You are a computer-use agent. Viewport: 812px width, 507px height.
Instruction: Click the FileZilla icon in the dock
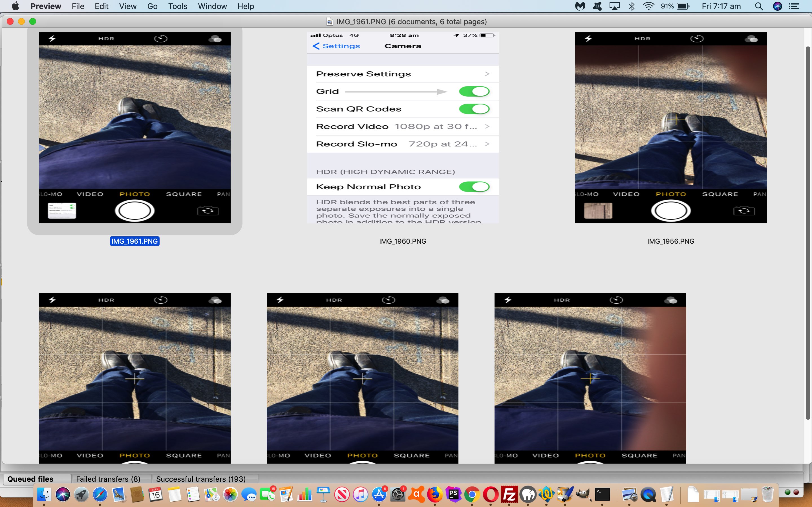509,495
